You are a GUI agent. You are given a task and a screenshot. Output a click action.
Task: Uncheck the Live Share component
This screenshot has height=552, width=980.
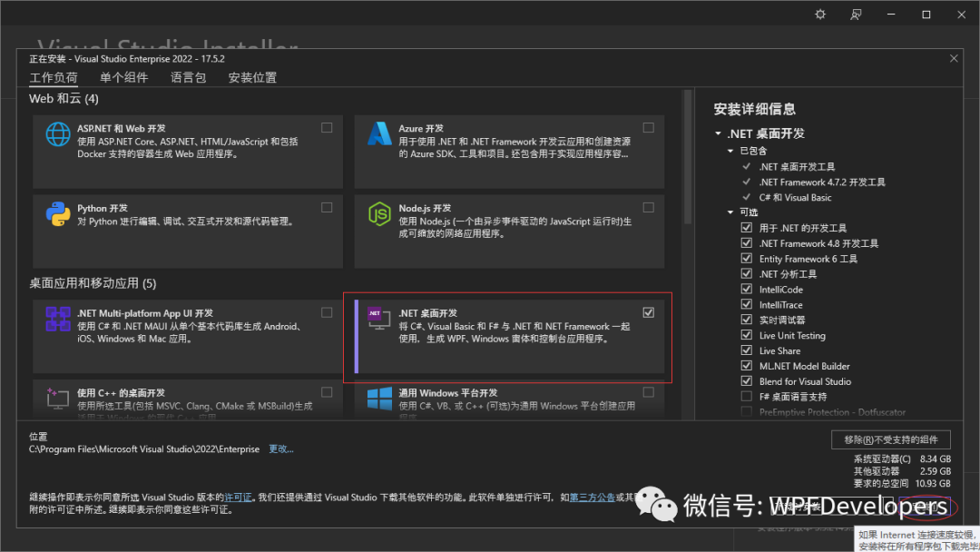746,350
